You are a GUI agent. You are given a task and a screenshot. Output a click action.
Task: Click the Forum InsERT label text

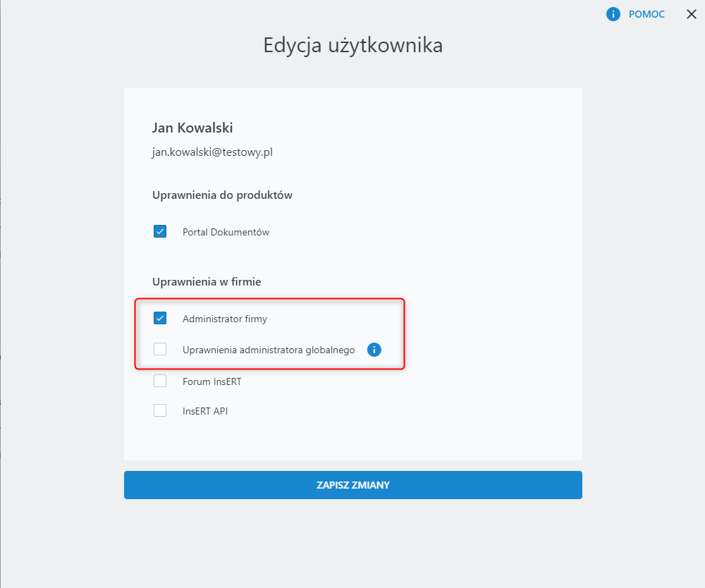pyautogui.click(x=211, y=381)
